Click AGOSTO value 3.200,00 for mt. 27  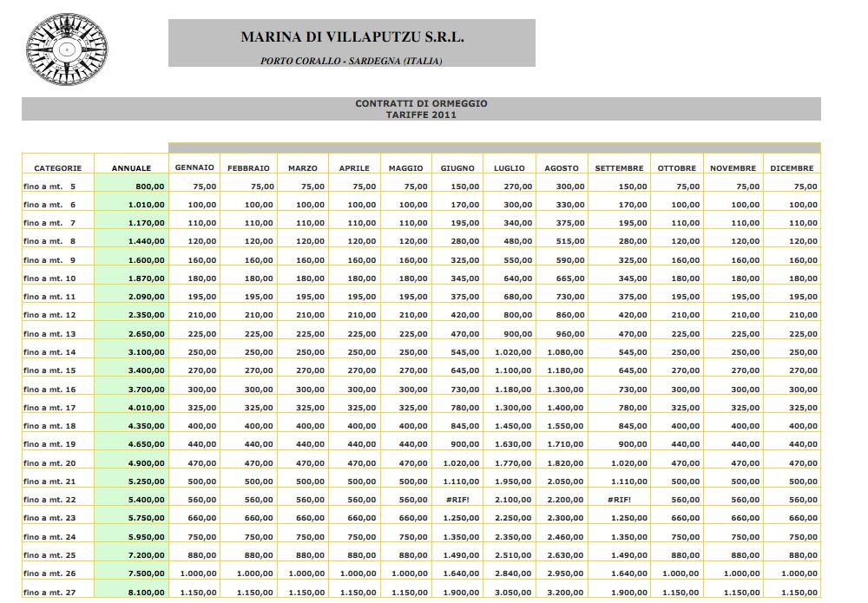coord(566,593)
